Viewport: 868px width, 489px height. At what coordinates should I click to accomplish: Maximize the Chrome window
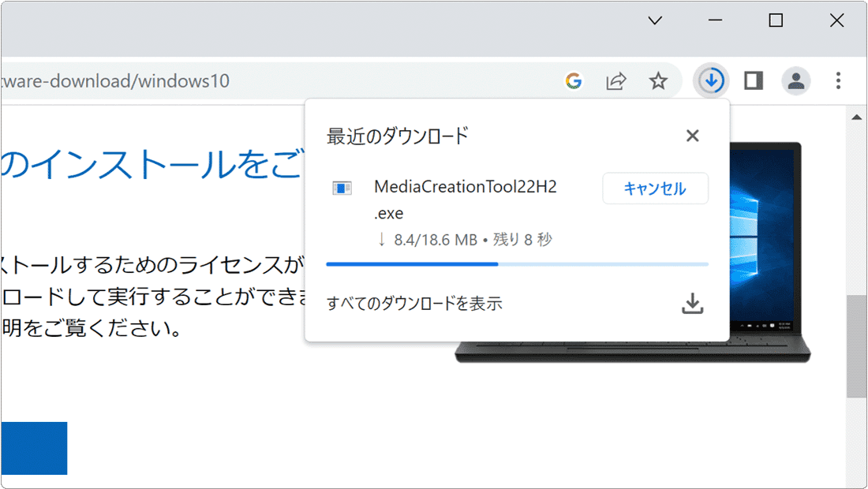coord(776,21)
